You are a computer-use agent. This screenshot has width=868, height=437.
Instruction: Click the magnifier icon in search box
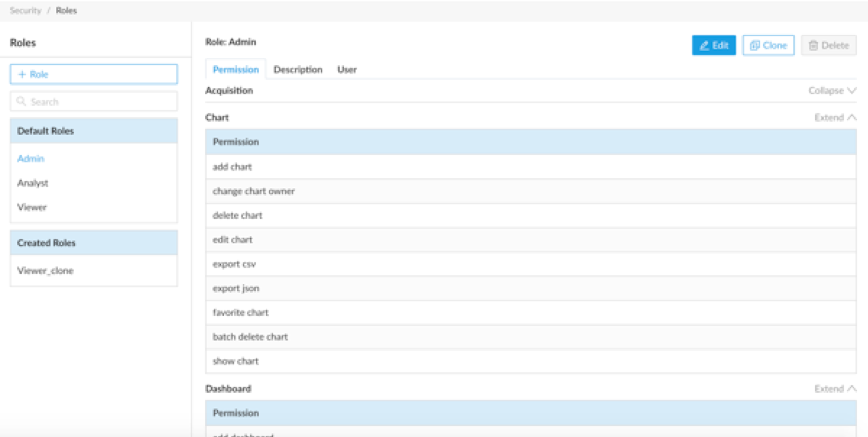(x=21, y=102)
